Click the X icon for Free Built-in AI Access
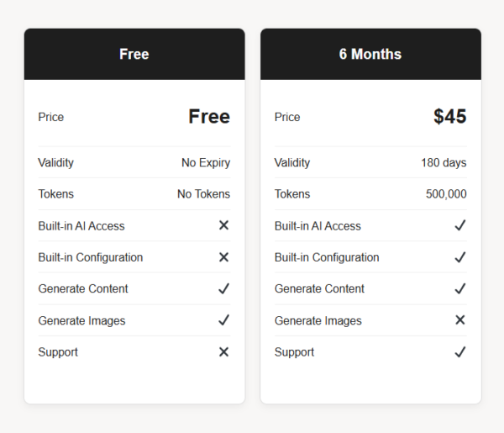504x433 pixels. pyautogui.click(x=223, y=225)
